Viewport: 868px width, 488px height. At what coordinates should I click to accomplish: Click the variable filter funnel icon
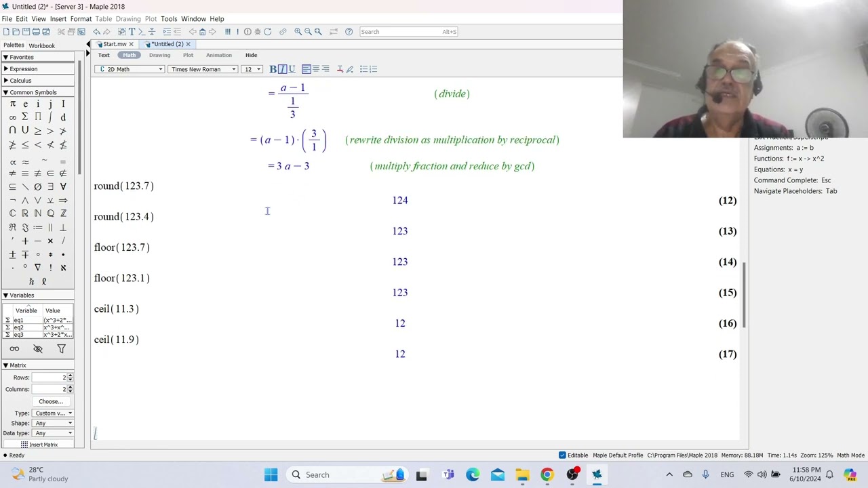click(x=61, y=348)
